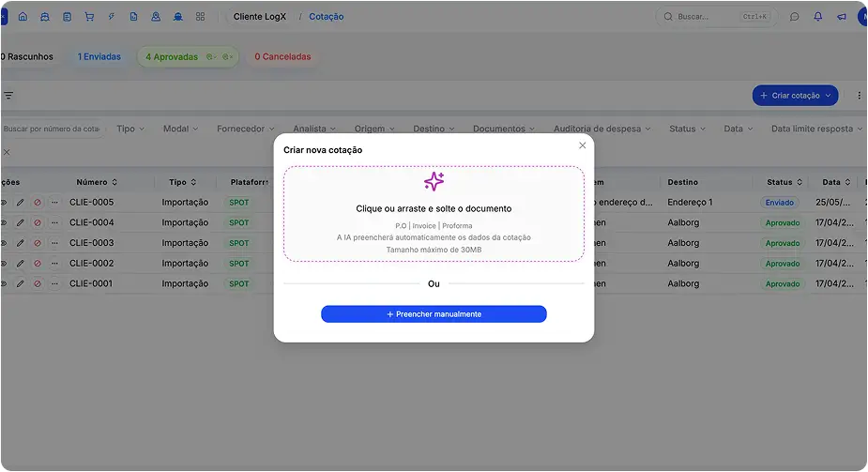The width and height of the screenshot is (868, 472).
Task: Expand the Analista filter dropdown
Action: [313, 129]
